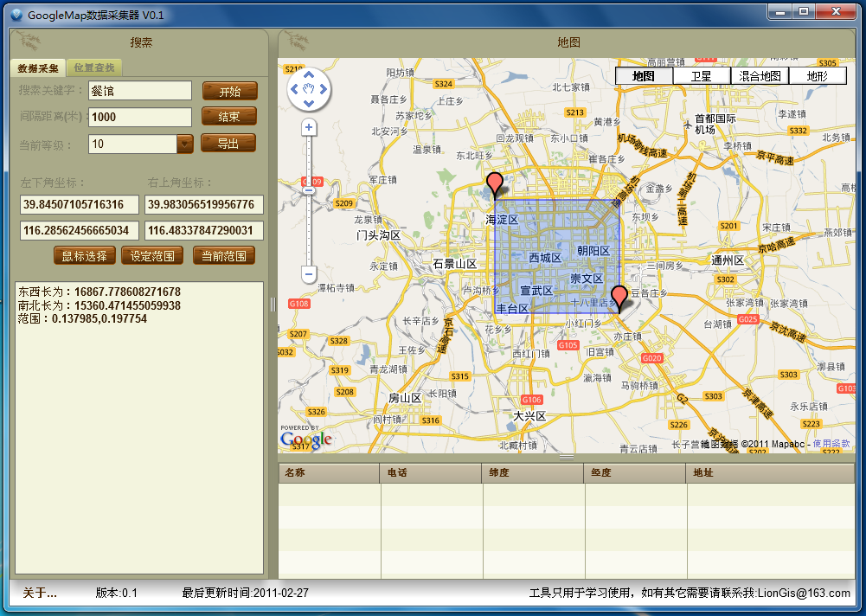Image resolution: width=866 pixels, height=616 pixels.
Task: Click the 纬度 column header
Action: (x=533, y=473)
